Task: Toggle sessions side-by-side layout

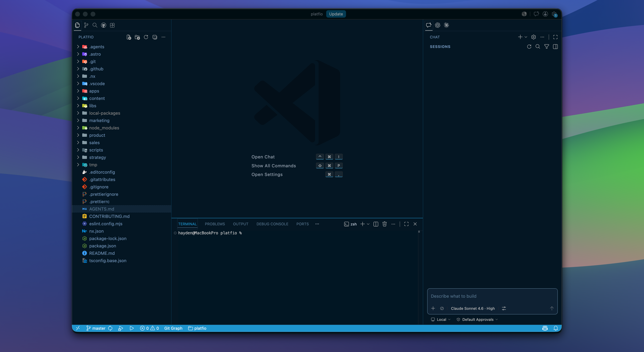Action: click(x=555, y=47)
